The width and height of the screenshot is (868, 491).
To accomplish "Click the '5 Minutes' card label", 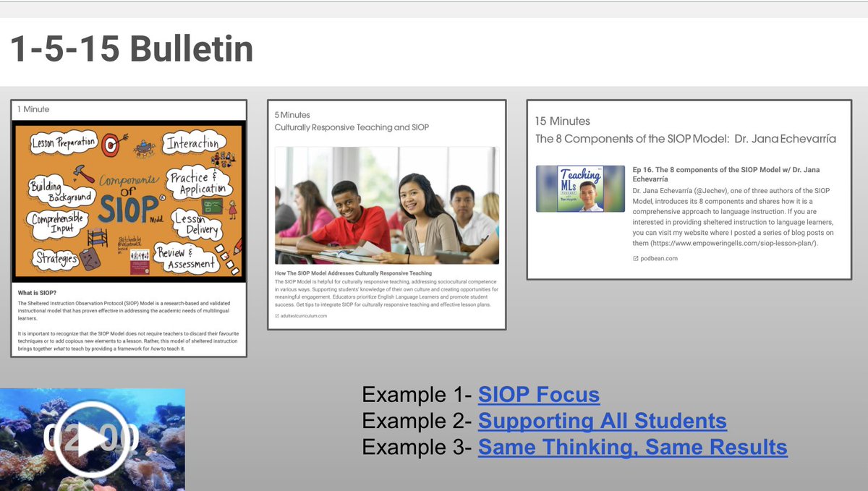I will point(292,114).
